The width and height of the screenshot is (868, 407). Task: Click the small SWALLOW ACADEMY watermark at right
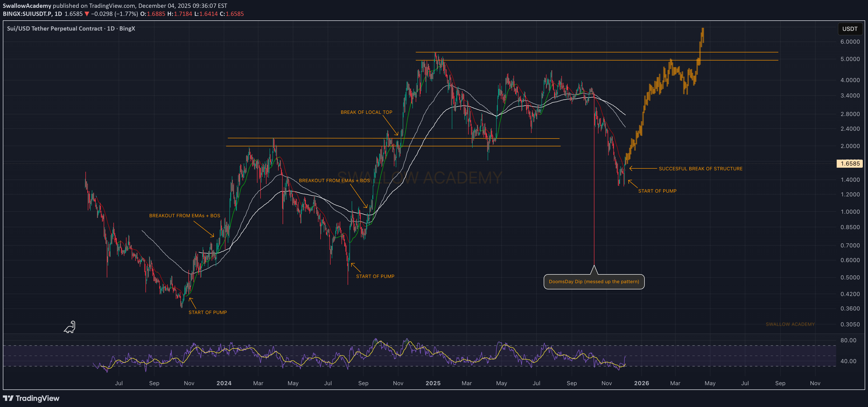(x=790, y=324)
